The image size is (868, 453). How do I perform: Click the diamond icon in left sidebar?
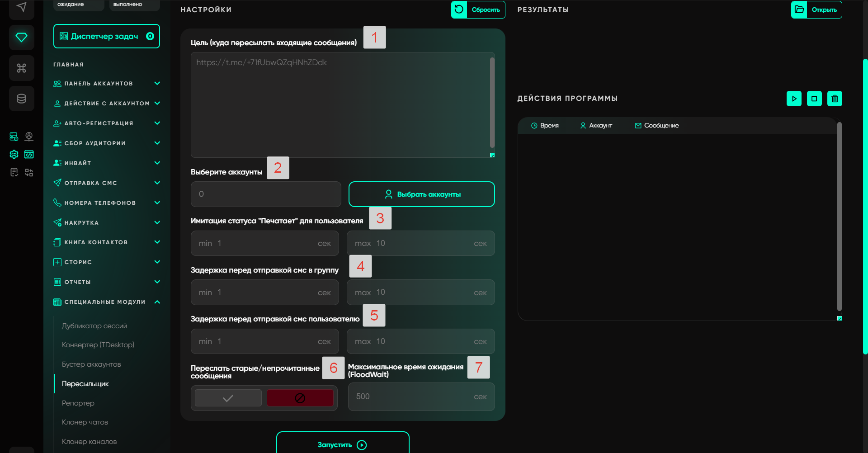tap(21, 37)
